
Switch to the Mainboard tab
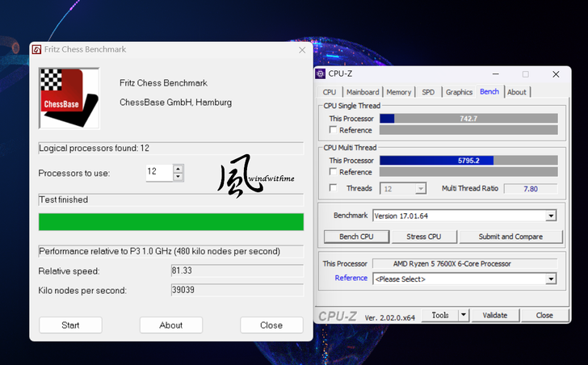pos(363,92)
